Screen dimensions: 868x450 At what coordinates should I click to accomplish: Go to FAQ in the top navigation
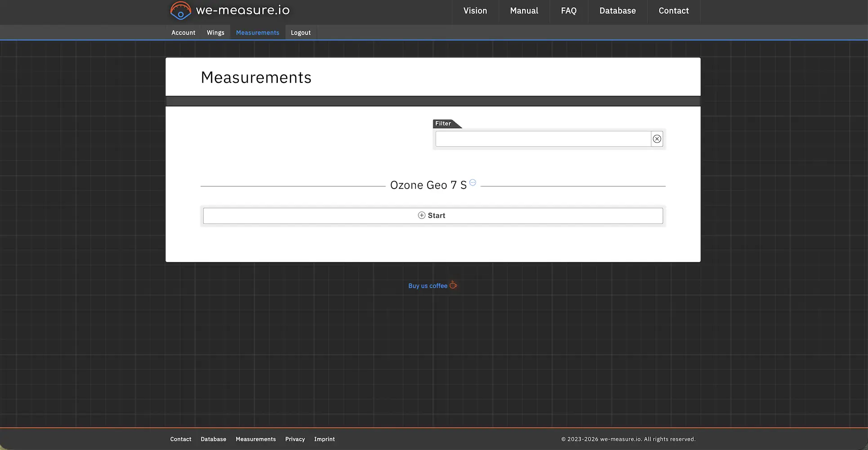coord(569,11)
